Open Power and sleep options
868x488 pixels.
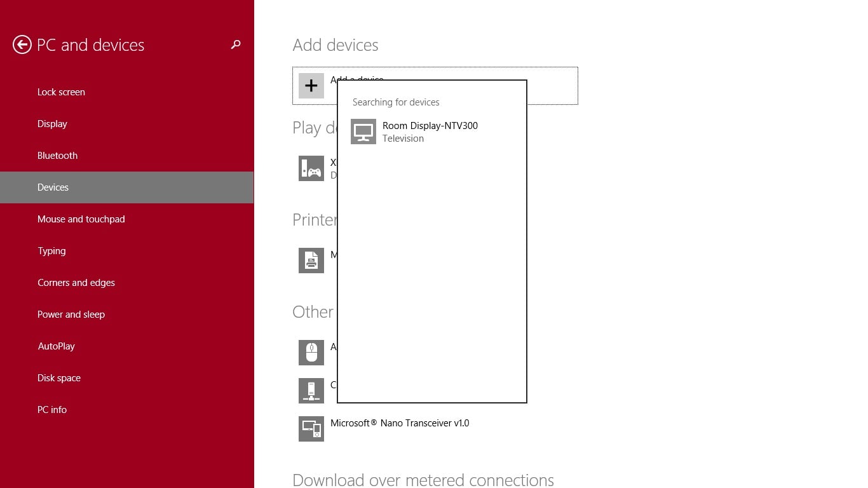[71, 314]
